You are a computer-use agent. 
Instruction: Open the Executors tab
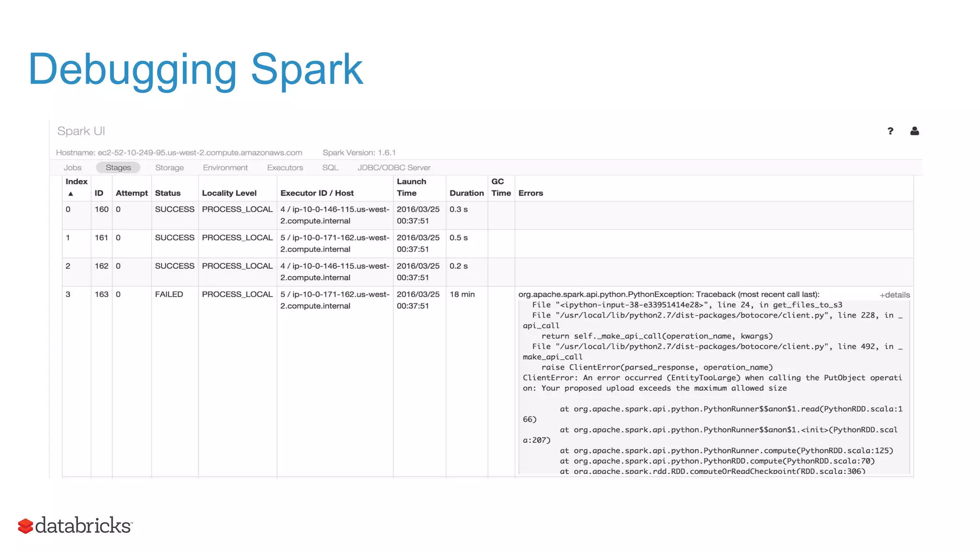tap(285, 168)
